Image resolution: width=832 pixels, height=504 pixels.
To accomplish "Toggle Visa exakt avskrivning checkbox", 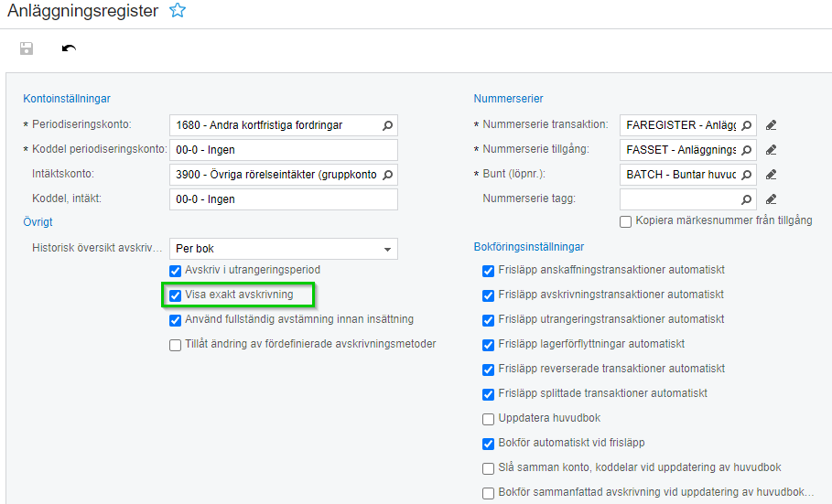I will [x=175, y=295].
